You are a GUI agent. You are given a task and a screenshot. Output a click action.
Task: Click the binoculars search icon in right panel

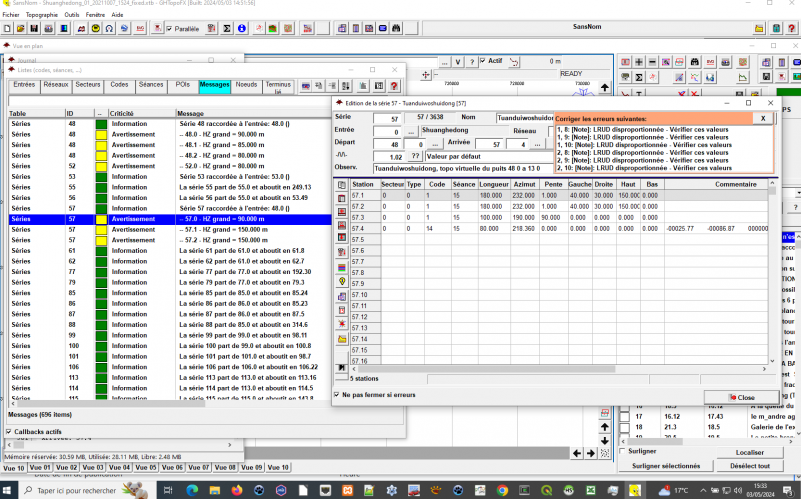click(x=695, y=62)
